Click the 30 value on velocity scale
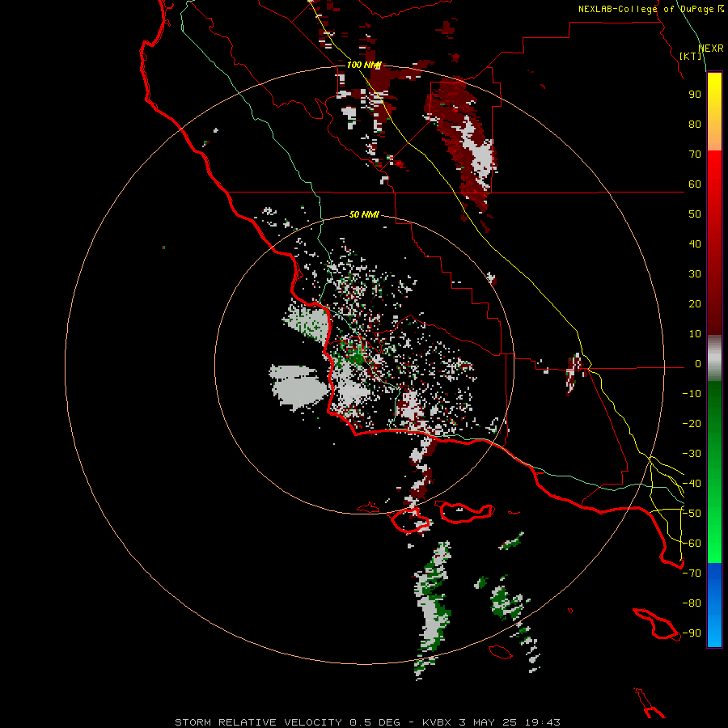 (695, 274)
